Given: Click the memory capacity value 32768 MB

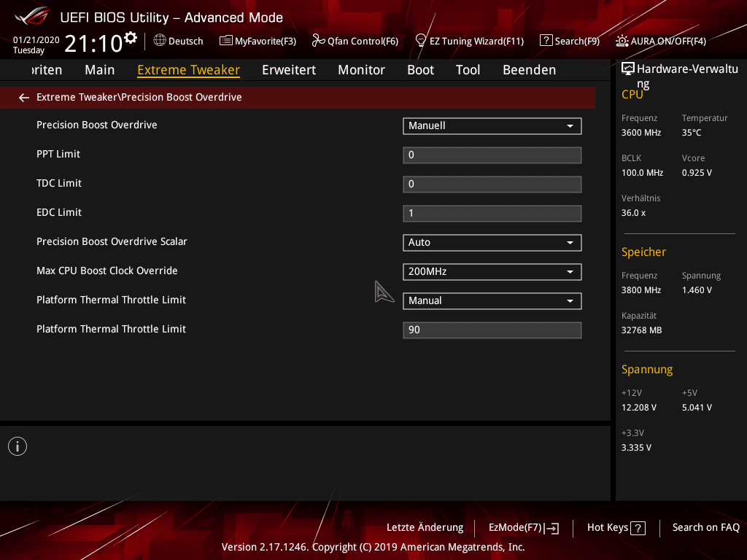Looking at the screenshot, I should click(x=642, y=330).
